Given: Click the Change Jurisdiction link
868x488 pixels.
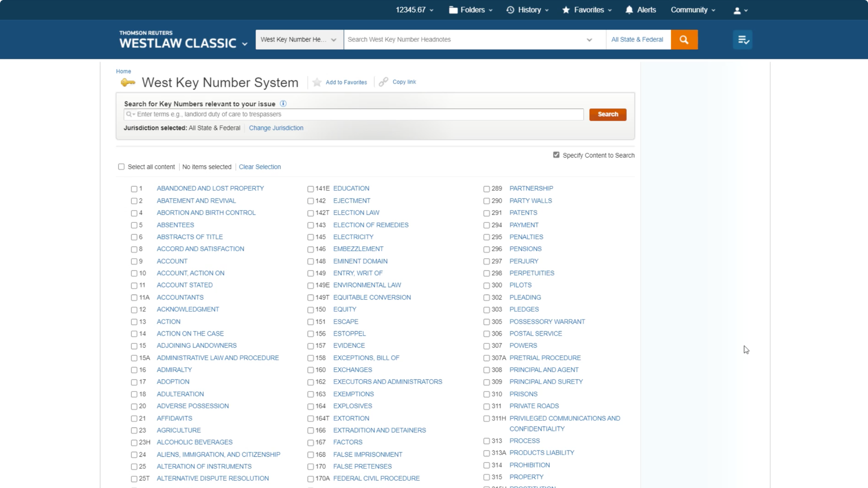Looking at the screenshot, I should [276, 128].
